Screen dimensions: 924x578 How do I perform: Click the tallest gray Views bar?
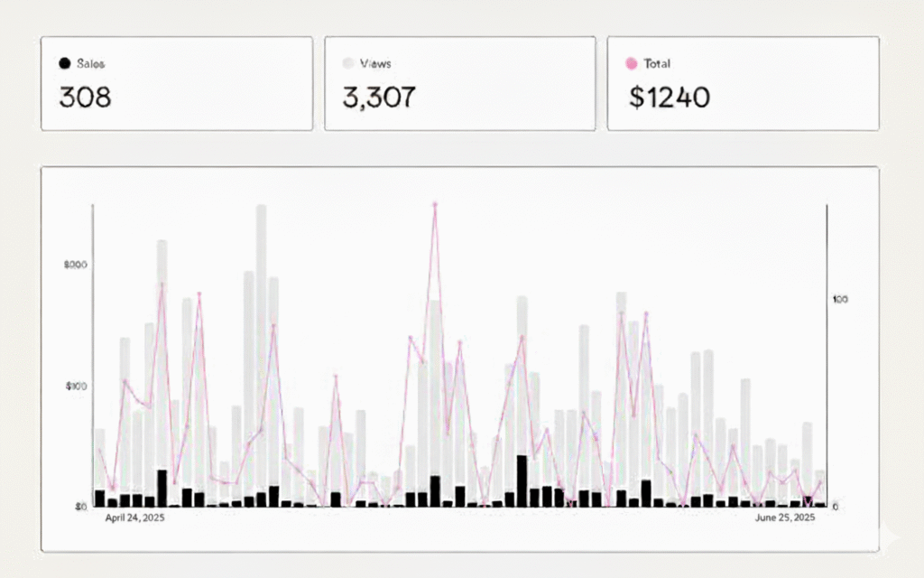click(x=261, y=352)
